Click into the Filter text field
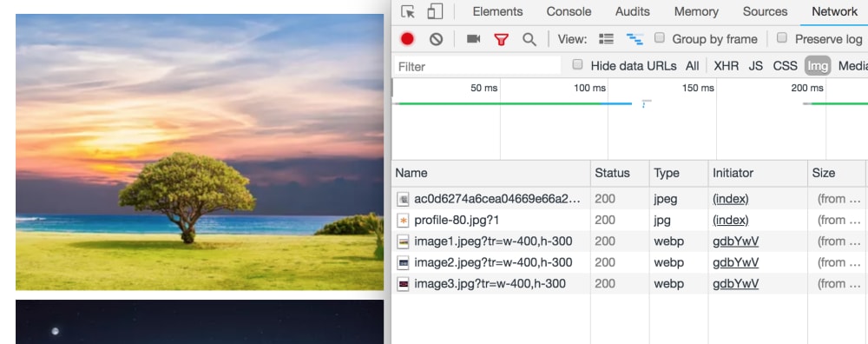Screen dimensions: 868x344 pos(477,67)
